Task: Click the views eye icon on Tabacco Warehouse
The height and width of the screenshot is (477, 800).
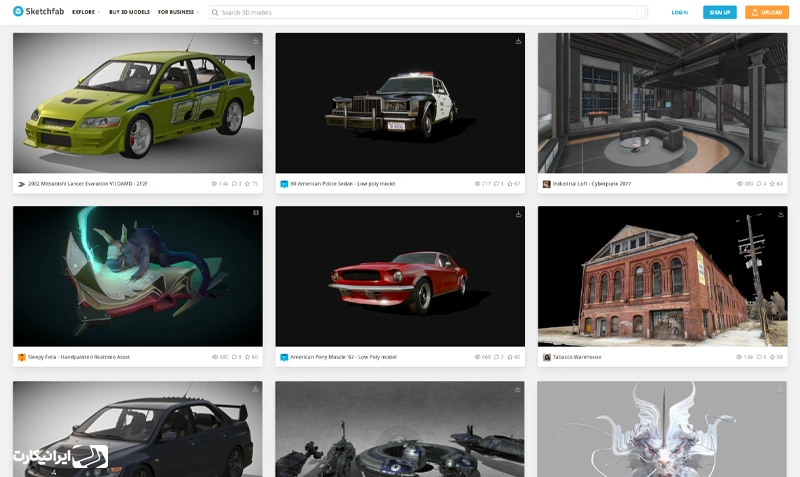Action: coord(739,357)
